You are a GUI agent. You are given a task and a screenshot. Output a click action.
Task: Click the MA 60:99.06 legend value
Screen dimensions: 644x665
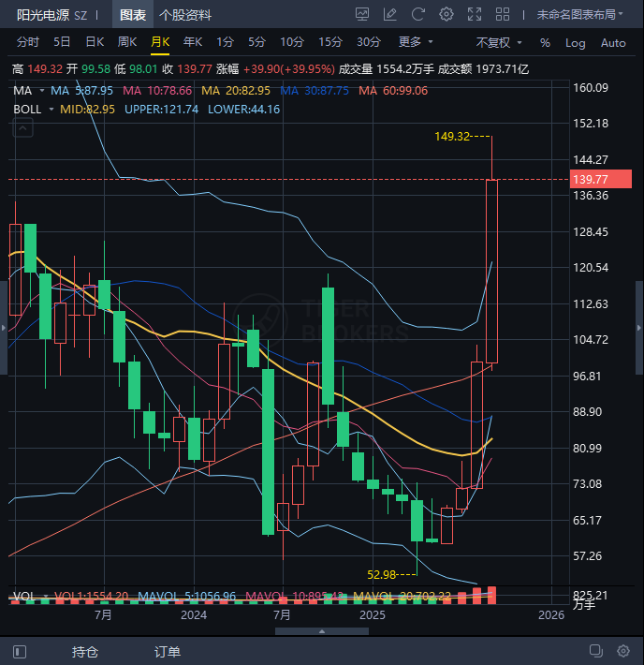393,91
